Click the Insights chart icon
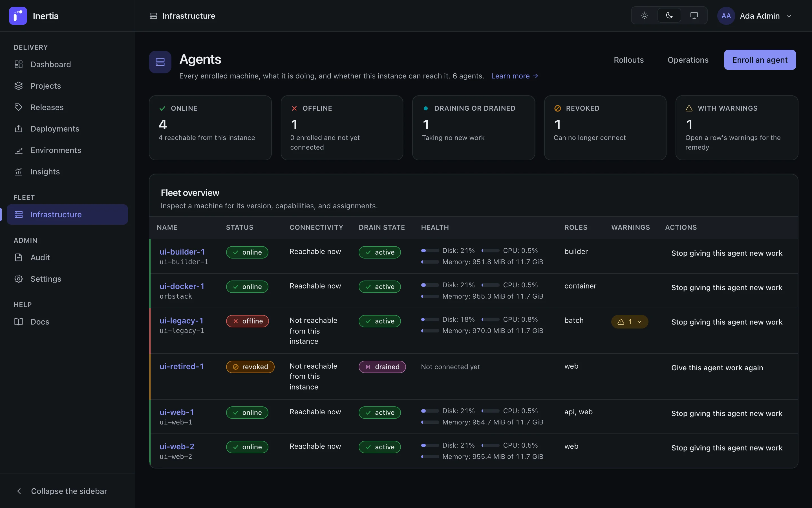The height and width of the screenshot is (508, 812). (18, 172)
